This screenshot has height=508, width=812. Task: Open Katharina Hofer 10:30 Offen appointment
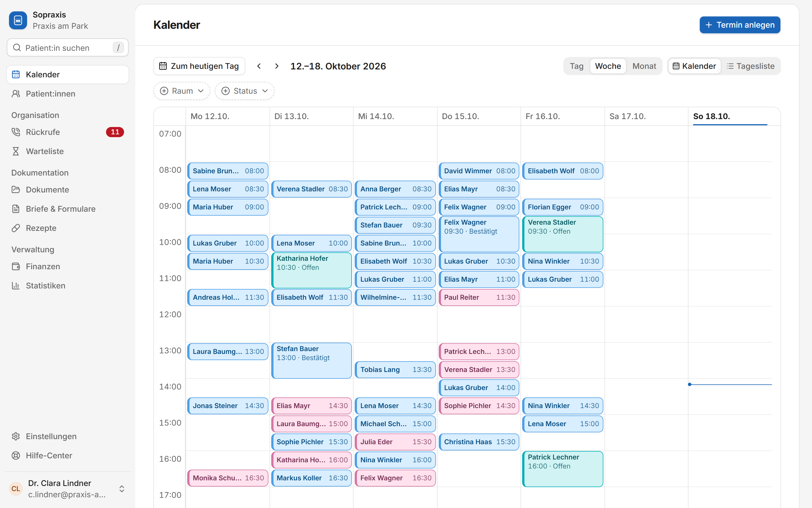tap(311, 270)
